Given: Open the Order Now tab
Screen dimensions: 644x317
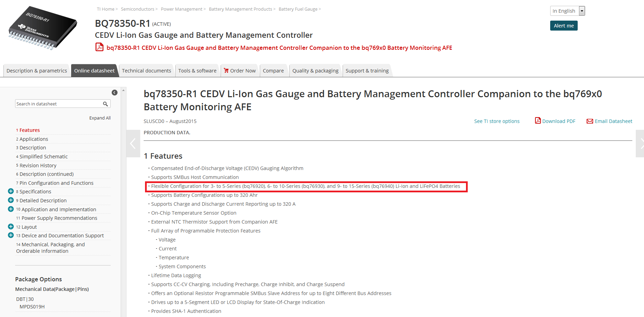Looking at the screenshot, I should 240,70.
